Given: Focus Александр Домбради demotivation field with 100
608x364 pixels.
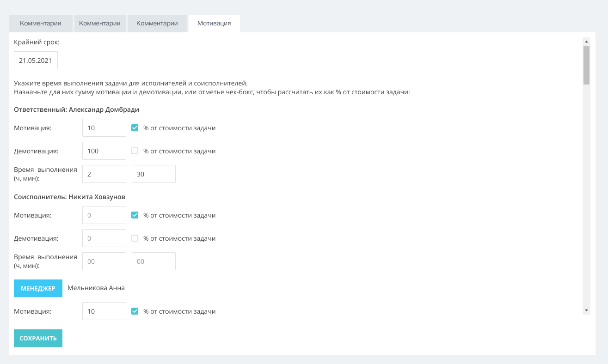Looking at the screenshot, I should coord(104,151).
